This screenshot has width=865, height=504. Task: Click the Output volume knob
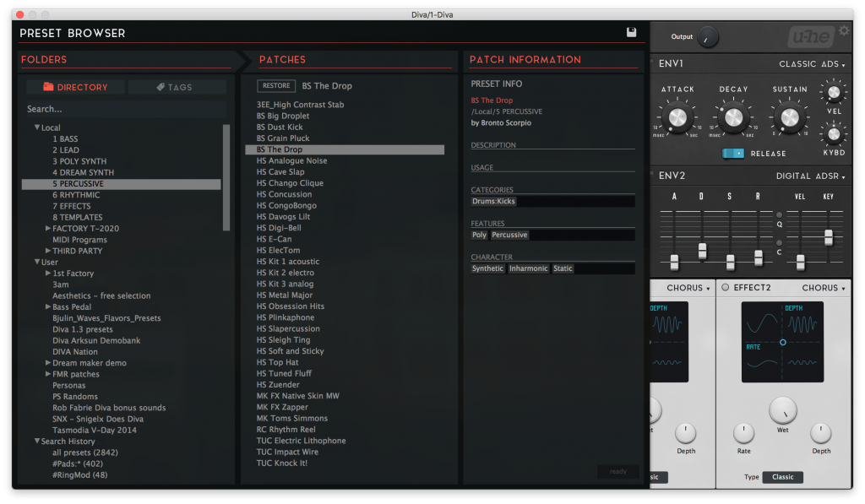click(707, 37)
